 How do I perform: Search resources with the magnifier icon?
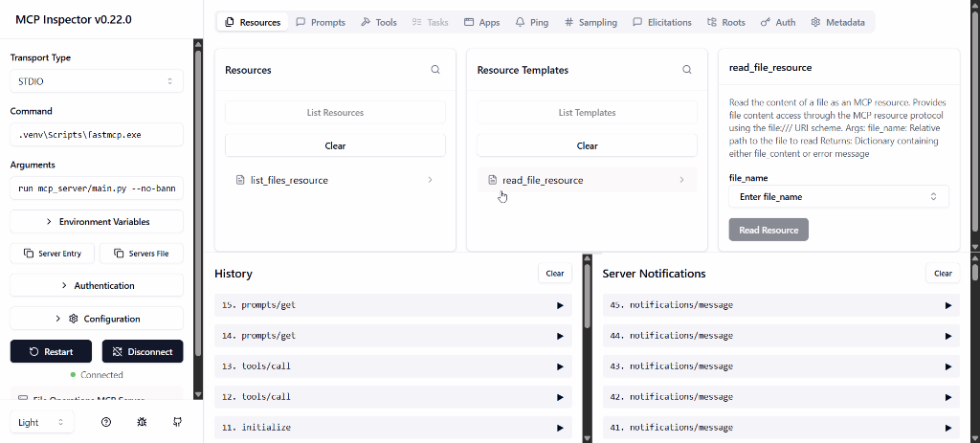tap(435, 70)
